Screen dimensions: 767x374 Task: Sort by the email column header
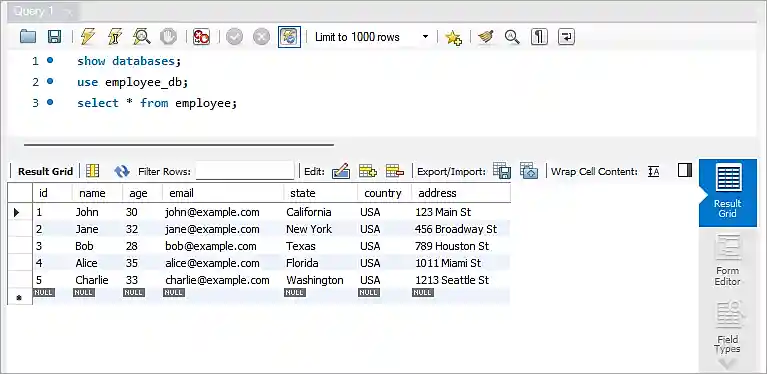[x=223, y=193]
